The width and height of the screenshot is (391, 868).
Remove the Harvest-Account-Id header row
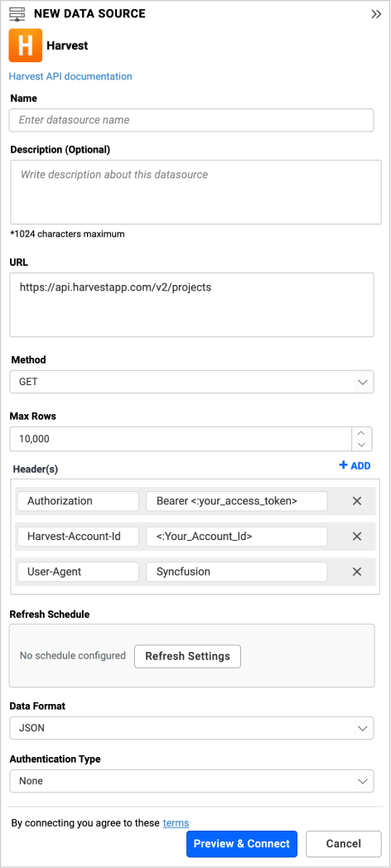[357, 537]
